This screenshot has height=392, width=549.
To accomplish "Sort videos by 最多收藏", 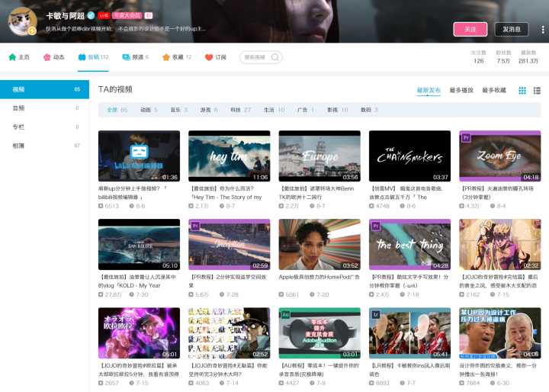I will point(494,91).
